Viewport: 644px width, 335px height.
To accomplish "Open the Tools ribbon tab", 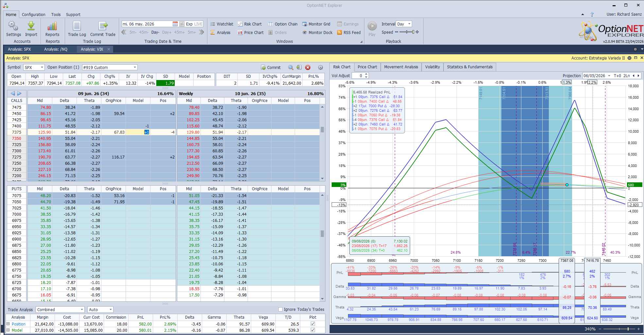I will pyautogui.click(x=56, y=14).
